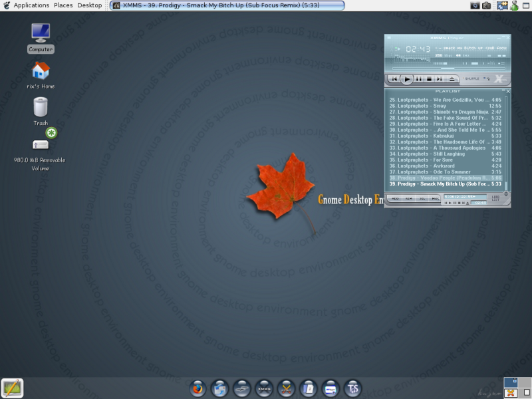
Task: Stop playback in XMMS Player
Action: pyautogui.click(x=429, y=79)
